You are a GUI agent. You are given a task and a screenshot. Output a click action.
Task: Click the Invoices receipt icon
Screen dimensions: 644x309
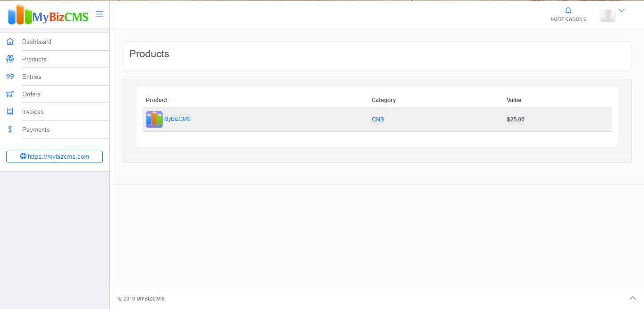coord(10,112)
